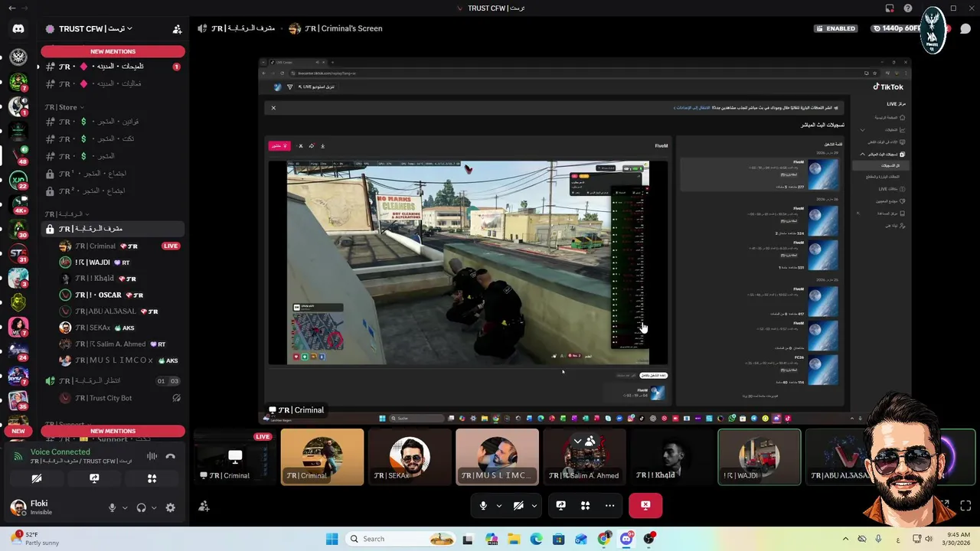Open Discord direct messages home icon

[x=18, y=29]
